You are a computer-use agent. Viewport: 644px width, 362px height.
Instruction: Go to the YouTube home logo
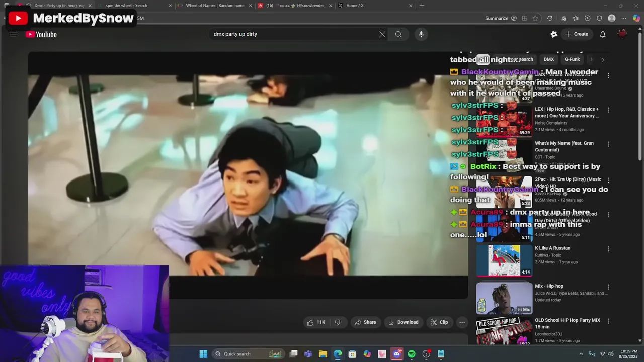(41, 34)
